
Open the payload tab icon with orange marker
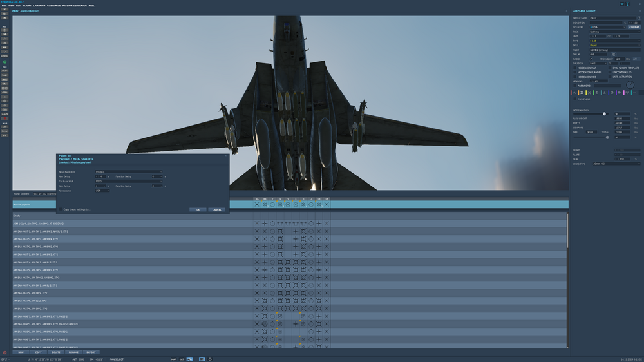pos(582,93)
